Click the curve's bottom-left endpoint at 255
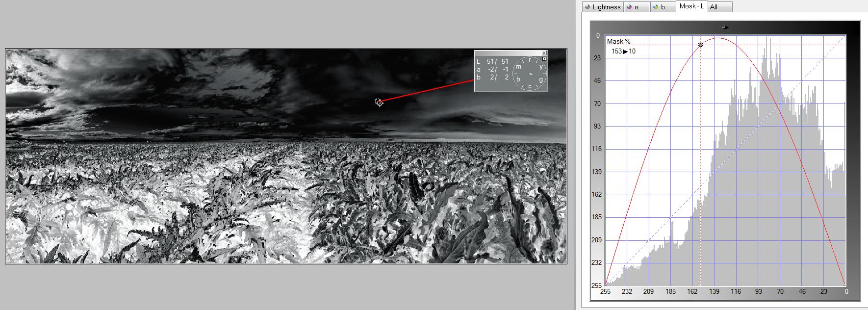 pyautogui.click(x=606, y=284)
